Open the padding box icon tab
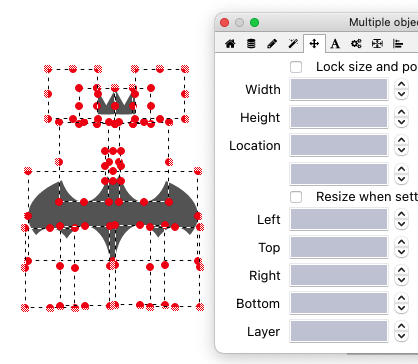 coord(377,44)
